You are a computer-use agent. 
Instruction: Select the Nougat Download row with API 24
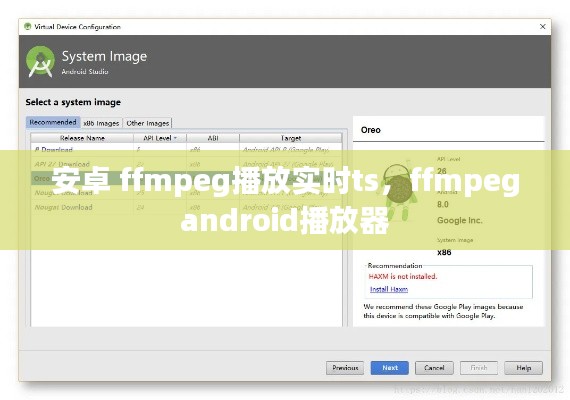click(186, 207)
